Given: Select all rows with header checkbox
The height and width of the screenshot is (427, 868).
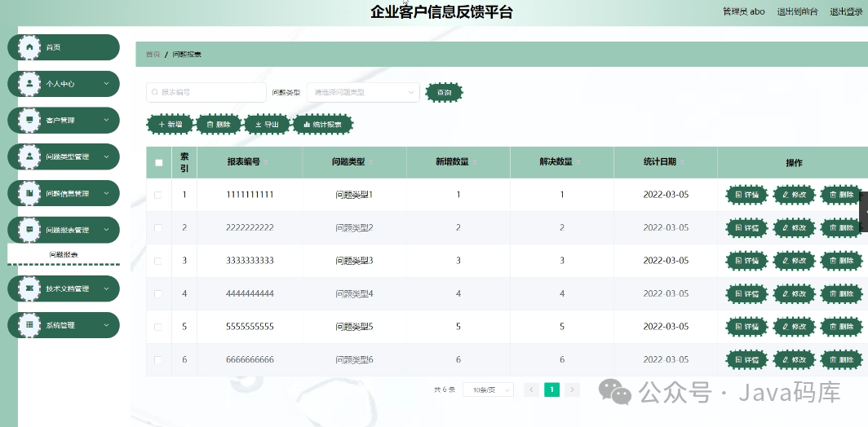Looking at the screenshot, I should pos(159,163).
